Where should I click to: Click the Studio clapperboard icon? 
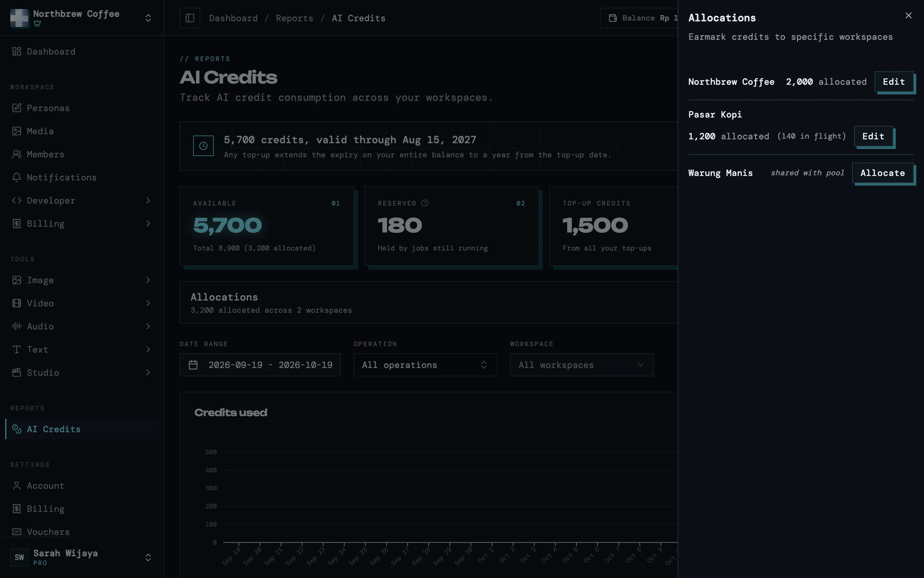tap(16, 373)
